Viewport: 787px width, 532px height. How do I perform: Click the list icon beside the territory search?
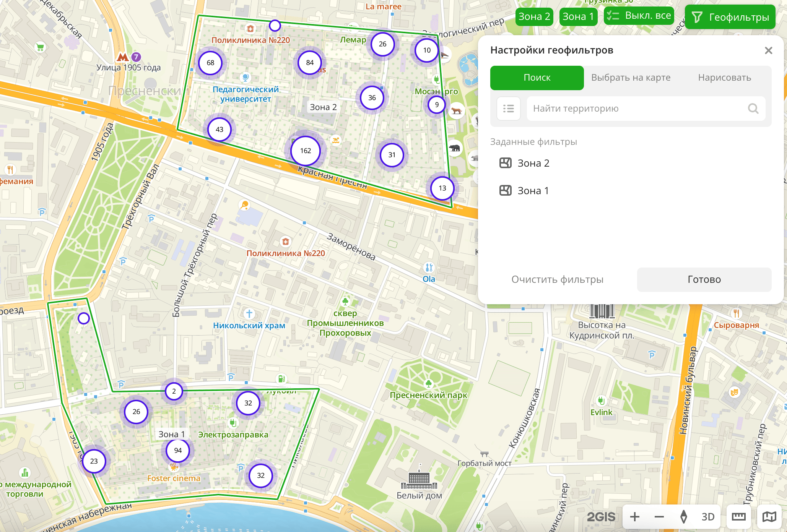point(508,109)
